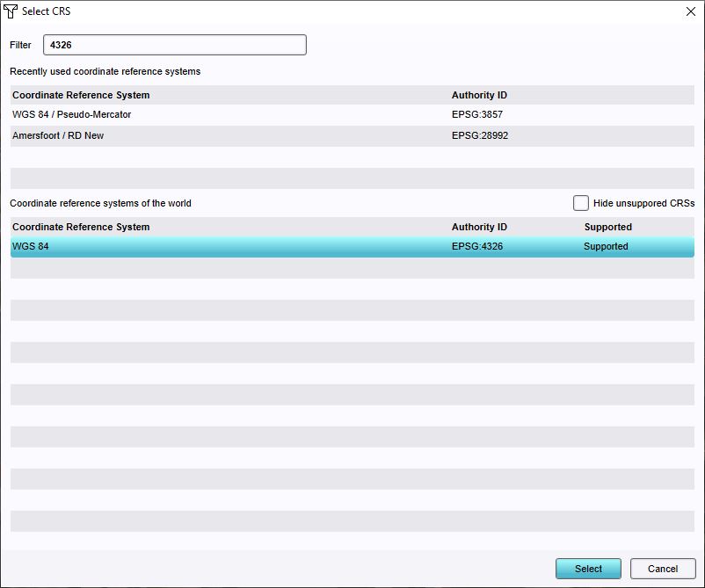The image size is (705, 588).
Task: Click the application icon in the title bar
Action: (11, 11)
